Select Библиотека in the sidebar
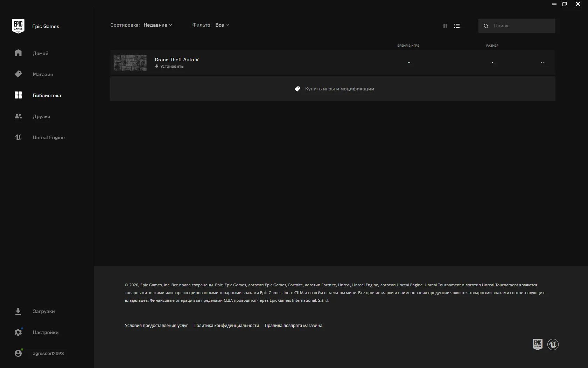 (x=47, y=95)
